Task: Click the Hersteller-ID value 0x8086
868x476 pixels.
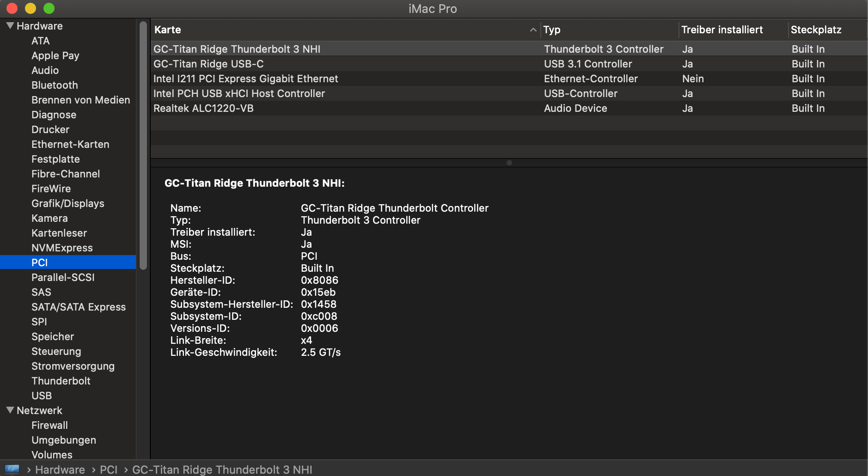Action: coord(319,280)
